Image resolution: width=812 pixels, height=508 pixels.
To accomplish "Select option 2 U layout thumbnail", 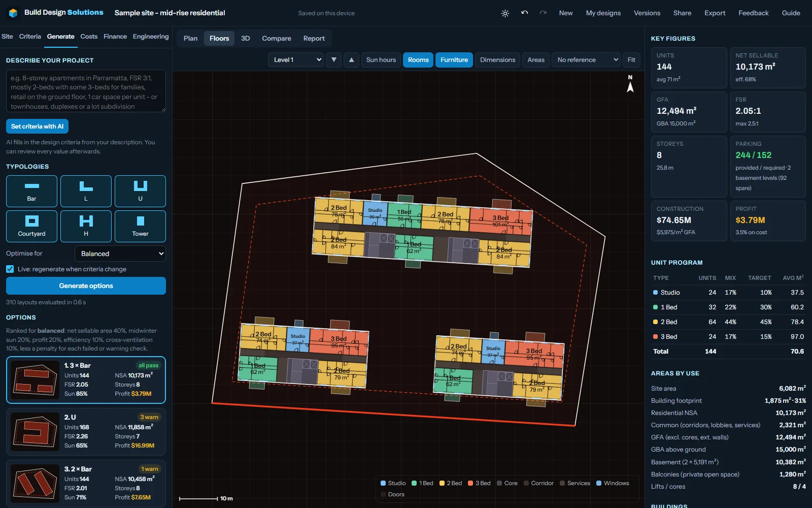I will [x=35, y=432].
